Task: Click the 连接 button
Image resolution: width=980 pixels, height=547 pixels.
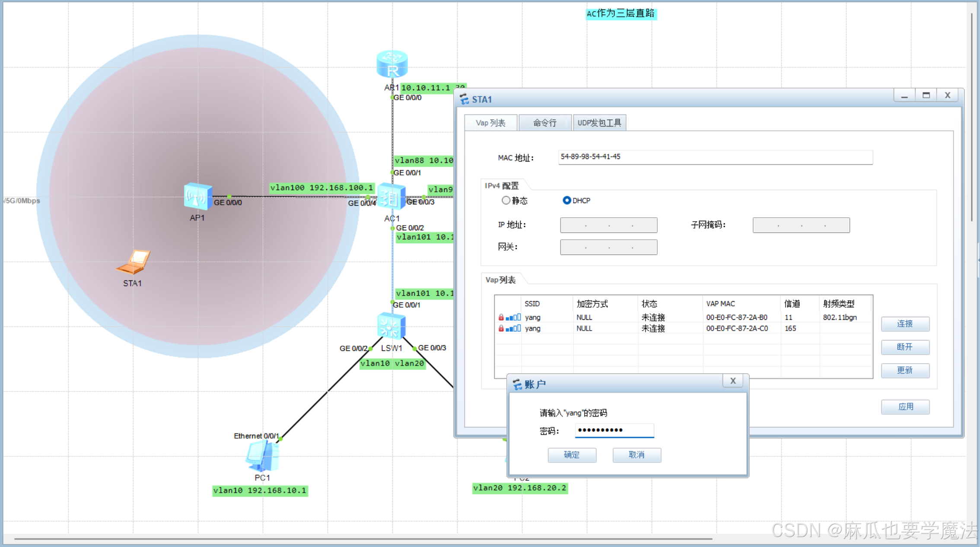Action: 905,324
